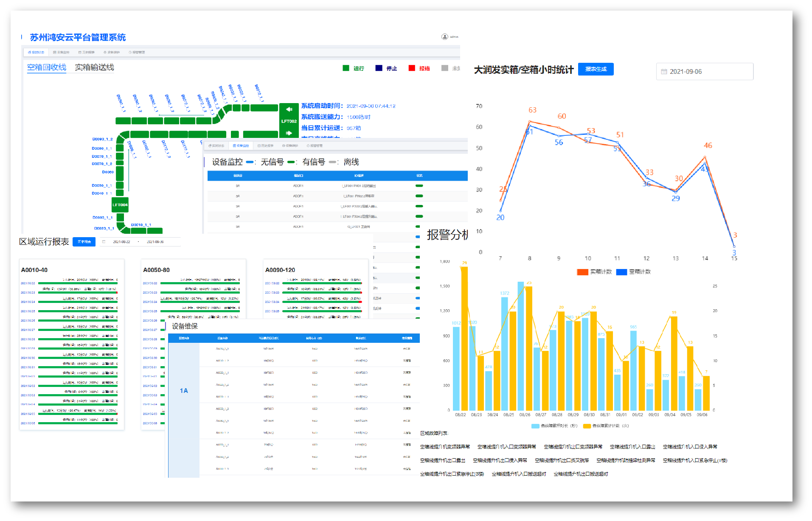The image size is (812, 521).
Task: Click the LFT002 lift left-arrow icon
Action: 289,109
